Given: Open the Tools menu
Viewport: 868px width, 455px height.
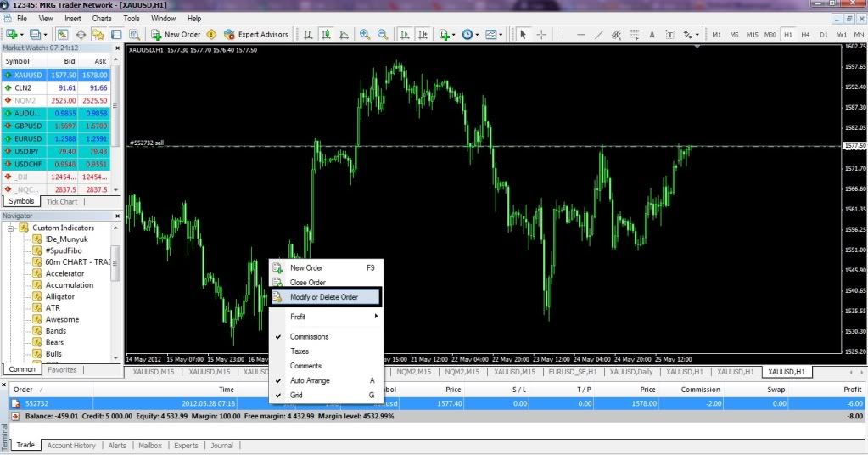Looking at the screenshot, I should click(132, 19).
